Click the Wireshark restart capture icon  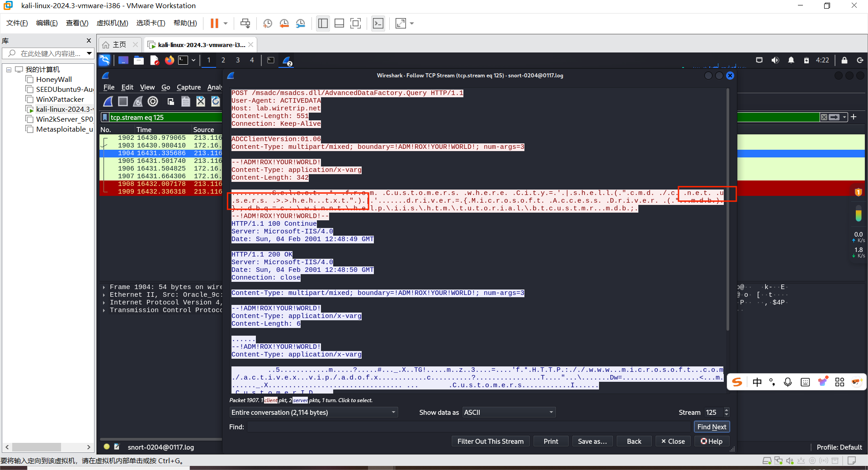(x=138, y=102)
